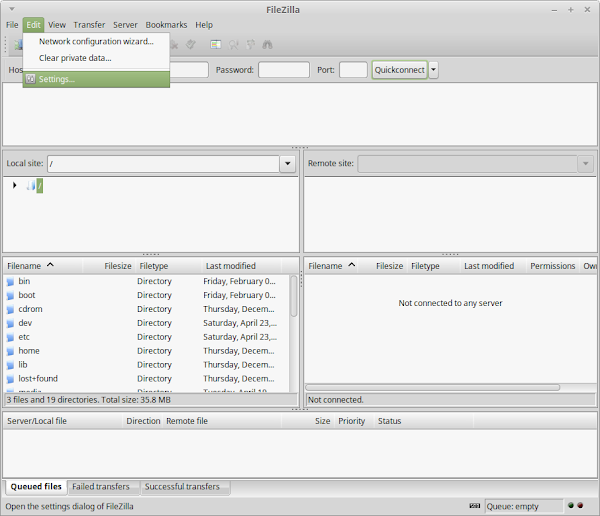Screen dimensions: 600x516
Task: Click the folder icon of lib
Action: coord(10,365)
